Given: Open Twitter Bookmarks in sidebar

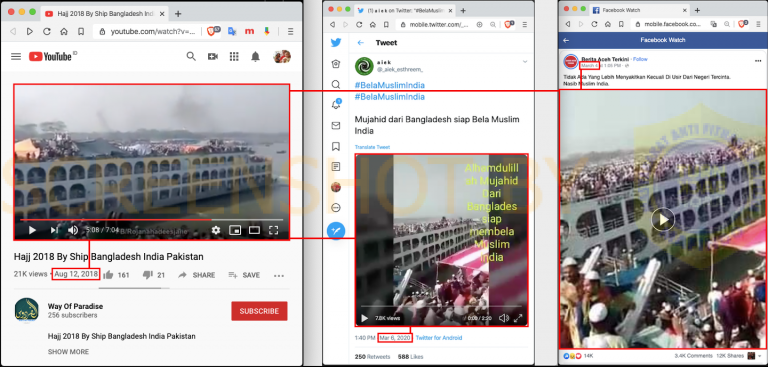Looking at the screenshot, I should [336, 146].
